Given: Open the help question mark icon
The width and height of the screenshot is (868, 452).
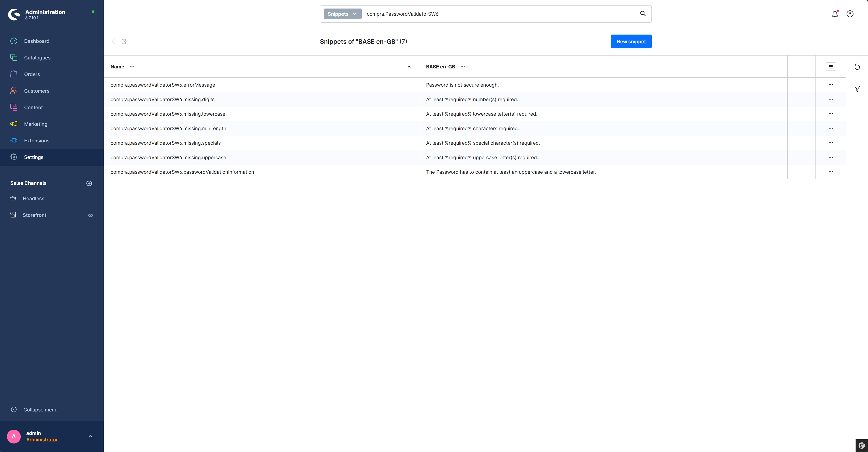Looking at the screenshot, I should (850, 14).
